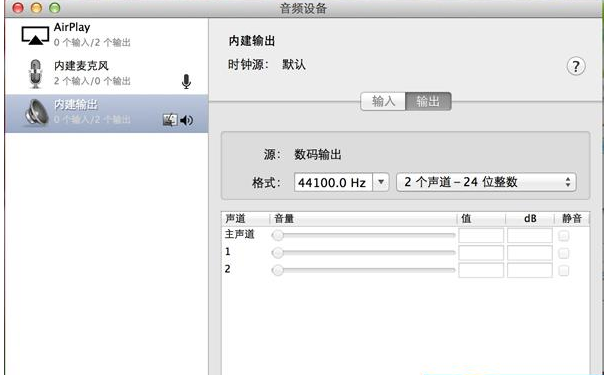Select the AirPlay device row
The image size is (609, 375).
pos(106,36)
